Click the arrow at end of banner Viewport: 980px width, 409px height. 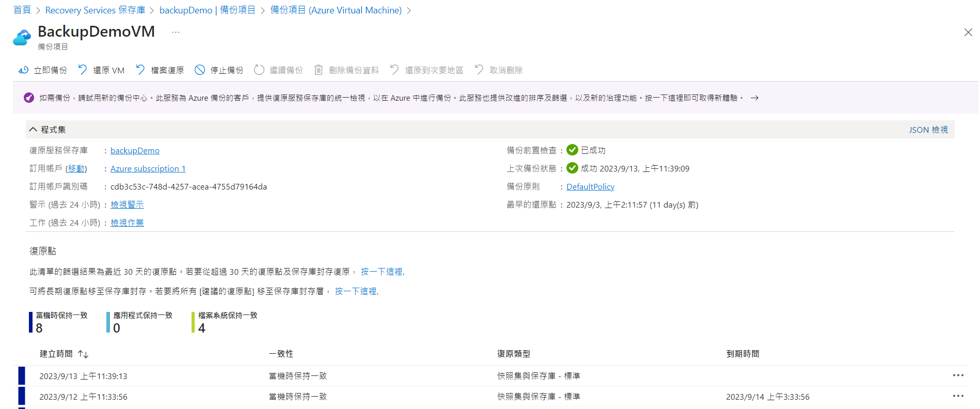point(754,98)
